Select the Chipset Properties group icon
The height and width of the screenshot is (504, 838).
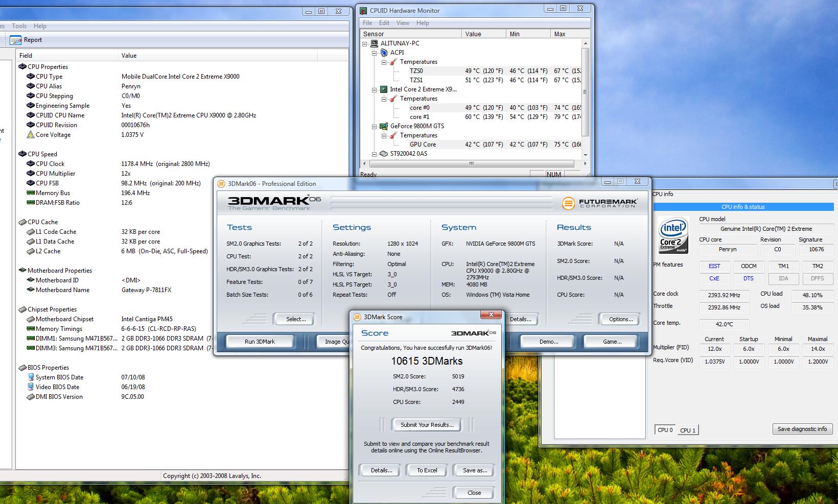[x=22, y=309]
